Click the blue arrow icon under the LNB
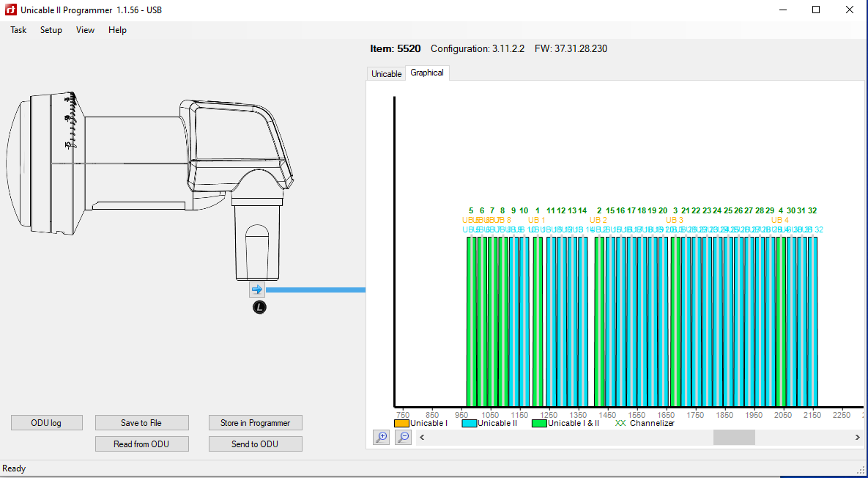The height and width of the screenshot is (478, 868). pyautogui.click(x=256, y=290)
